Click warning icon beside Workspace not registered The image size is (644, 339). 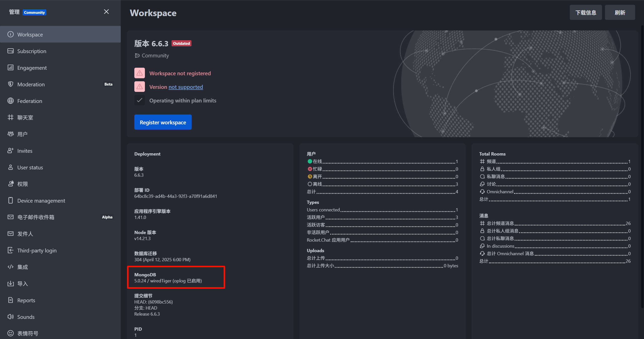(140, 73)
